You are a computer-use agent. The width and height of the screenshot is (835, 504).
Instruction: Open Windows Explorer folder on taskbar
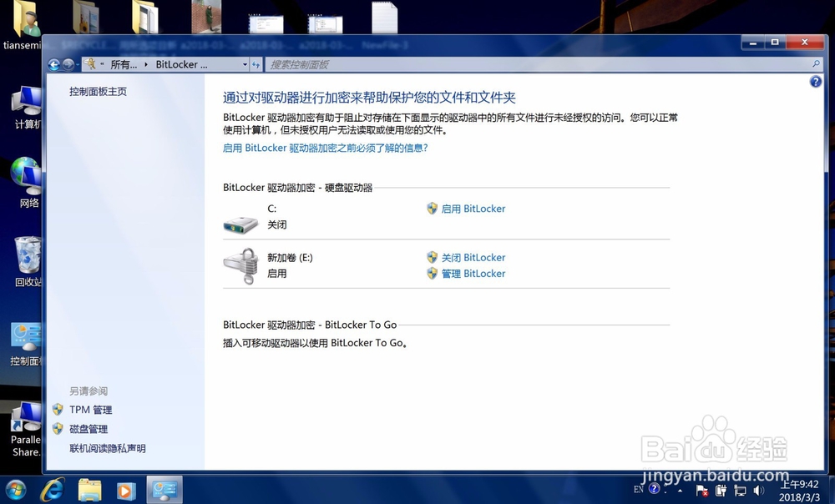[x=89, y=490]
